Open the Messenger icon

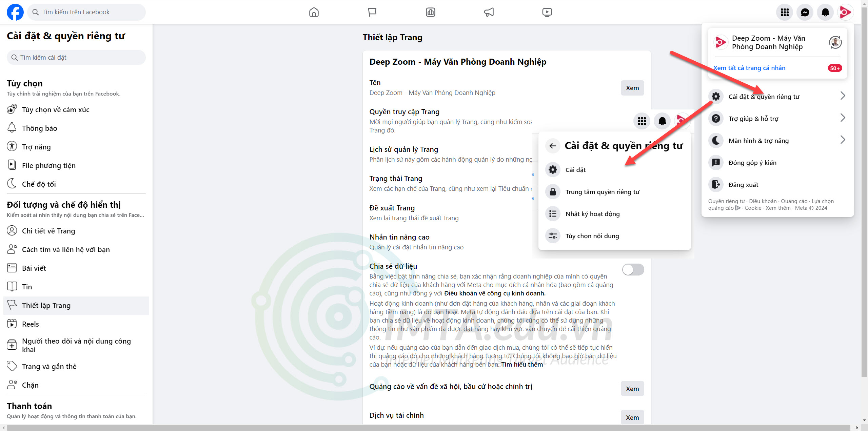point(805,13)
